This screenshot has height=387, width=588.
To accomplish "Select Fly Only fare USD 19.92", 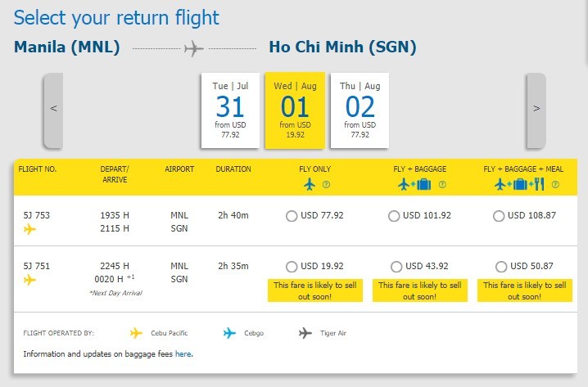I will click(x=292, y=267).
